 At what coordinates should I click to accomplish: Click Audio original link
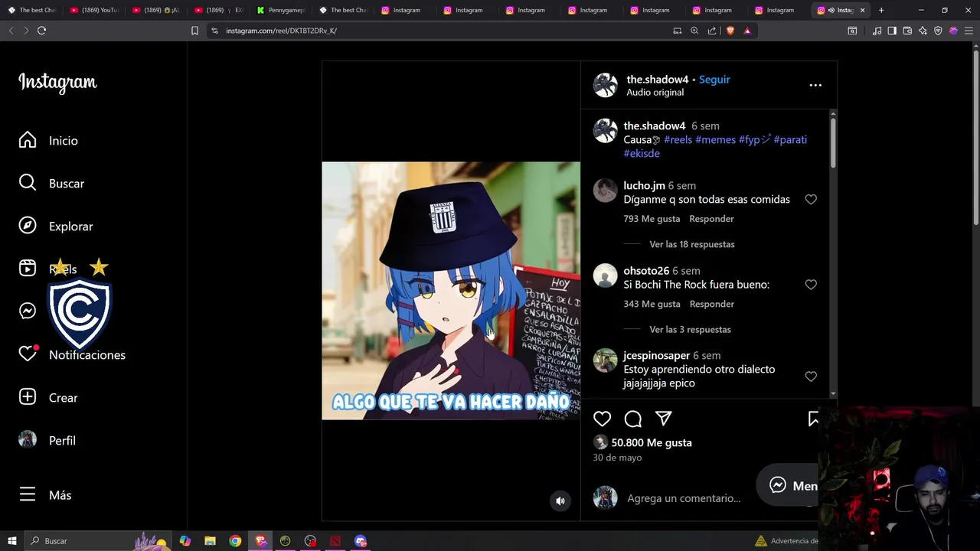point(655,93)
